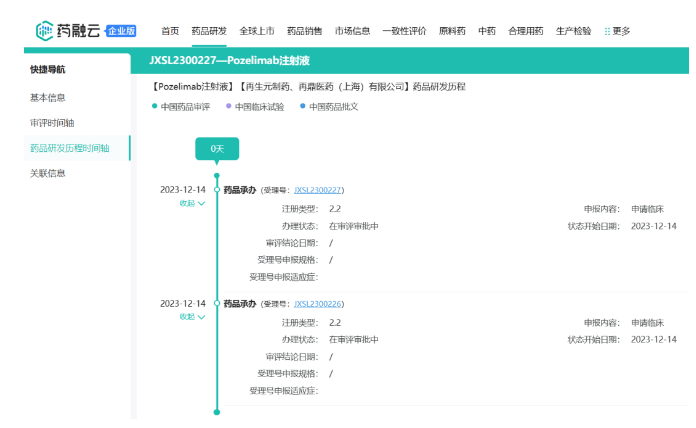Click 申请临床 value in JXSL2300227 entry

(648, 209)
